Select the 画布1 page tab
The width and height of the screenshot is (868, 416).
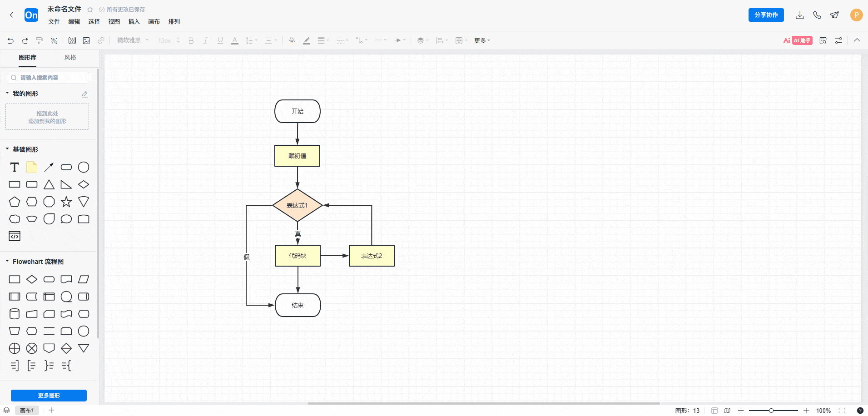tap(27, 411)
